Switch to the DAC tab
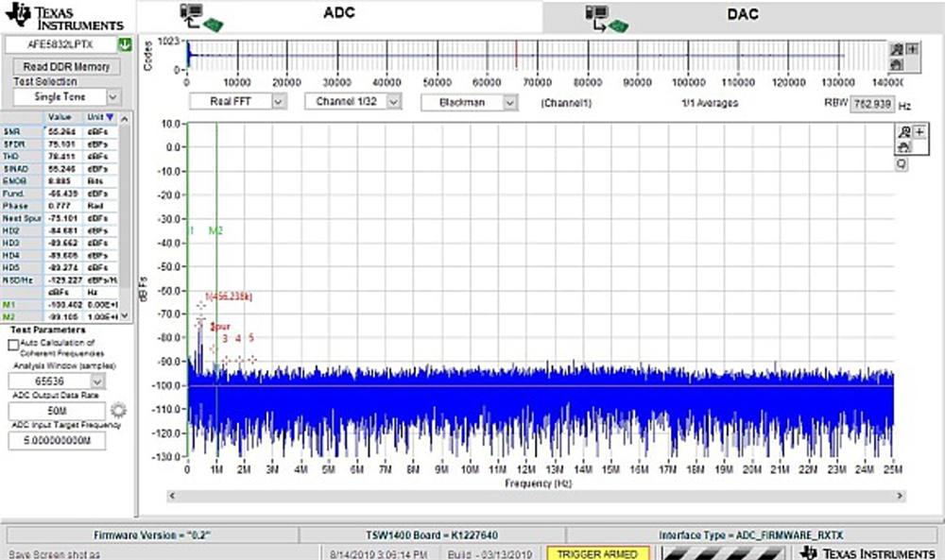The image size is (945, 560). click(x=742, y=15)
